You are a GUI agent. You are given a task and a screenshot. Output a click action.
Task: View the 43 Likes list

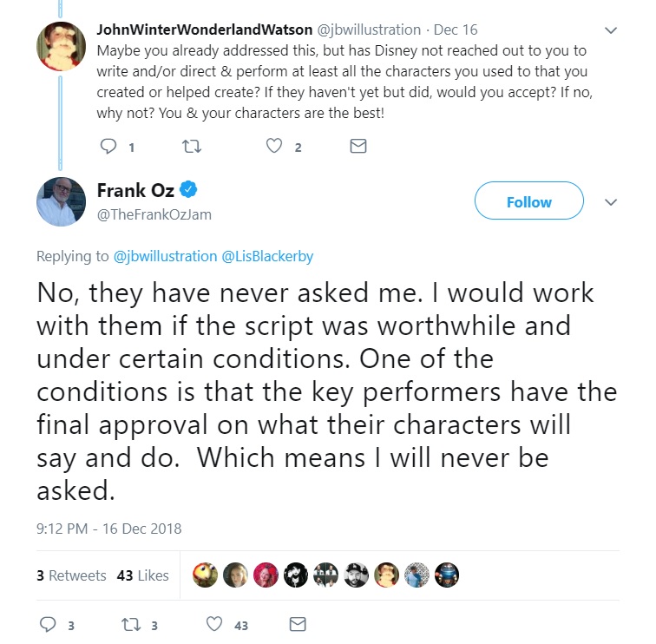pyautogui.click(x=142, y=575)
